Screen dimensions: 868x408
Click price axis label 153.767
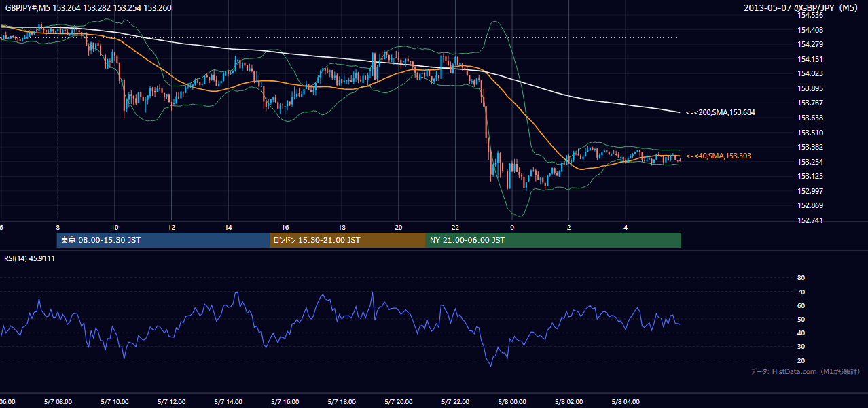[x=810, y=103]
